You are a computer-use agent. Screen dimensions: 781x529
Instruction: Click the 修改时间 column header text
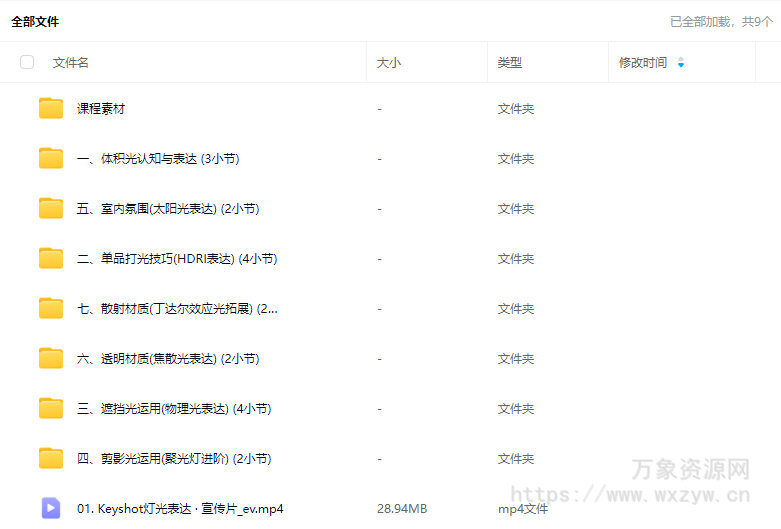click(x=643, y=63)
